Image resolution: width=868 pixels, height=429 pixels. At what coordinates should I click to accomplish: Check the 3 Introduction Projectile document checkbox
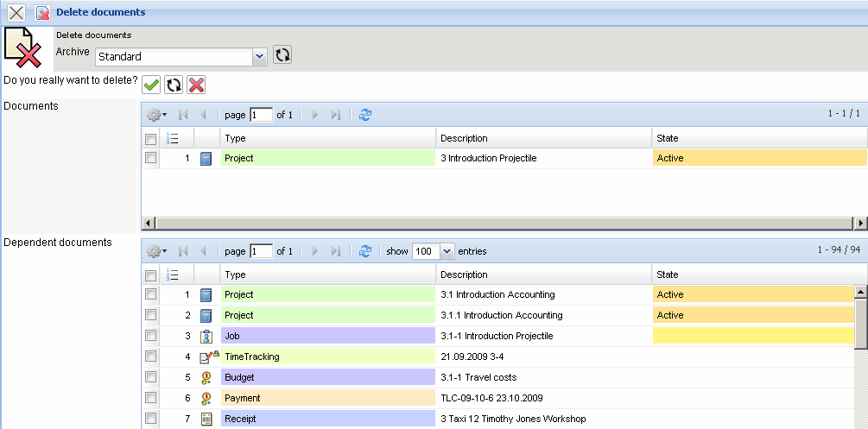(151, 158)
